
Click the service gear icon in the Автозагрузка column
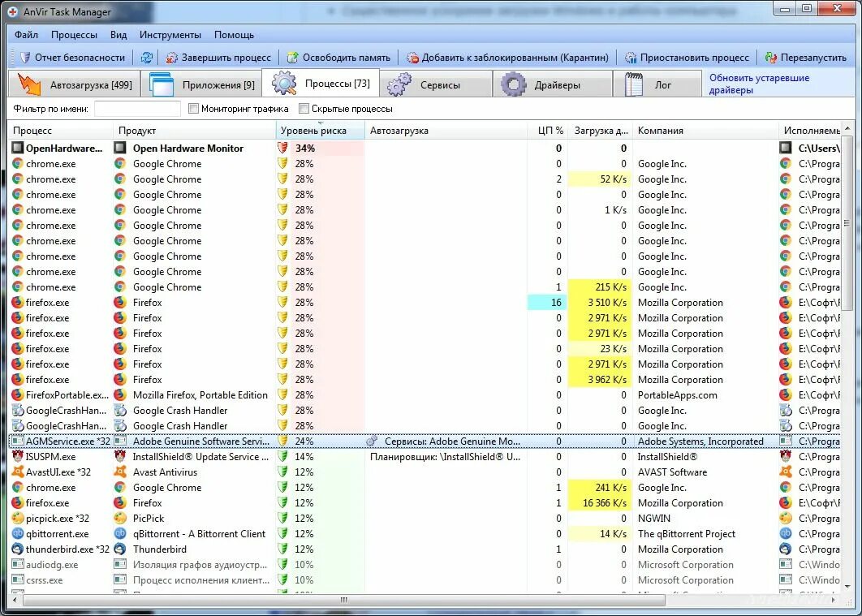pos(373,442)
